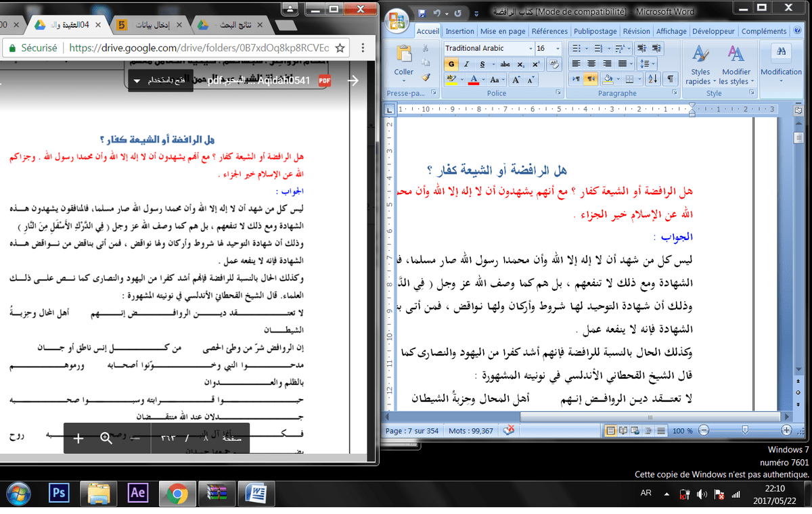The height and width of the screenshot is (514, 812).
Task: Click the Save icon in Word's quick access toolbar
Action: point(422,14)
